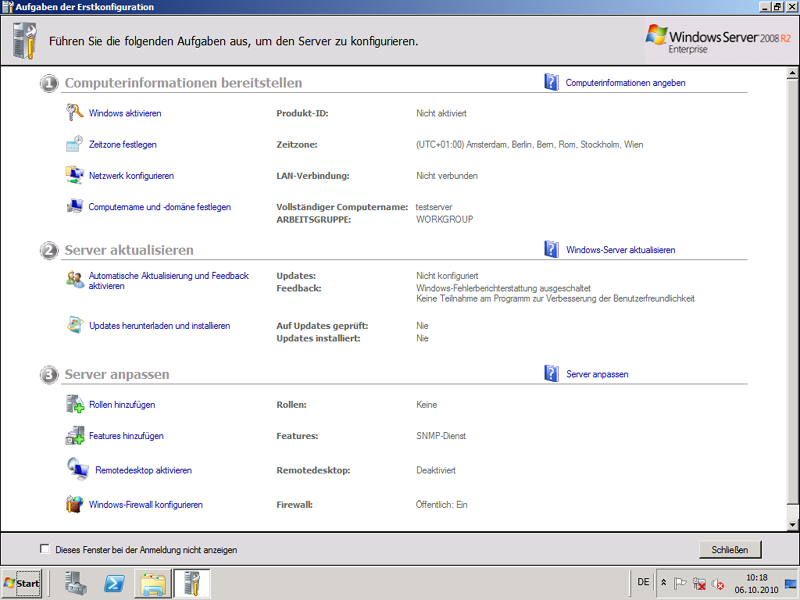Click the window title bar icon
Image resolution: width=800 pixels, height=600 pixels.
coord(8,7)
